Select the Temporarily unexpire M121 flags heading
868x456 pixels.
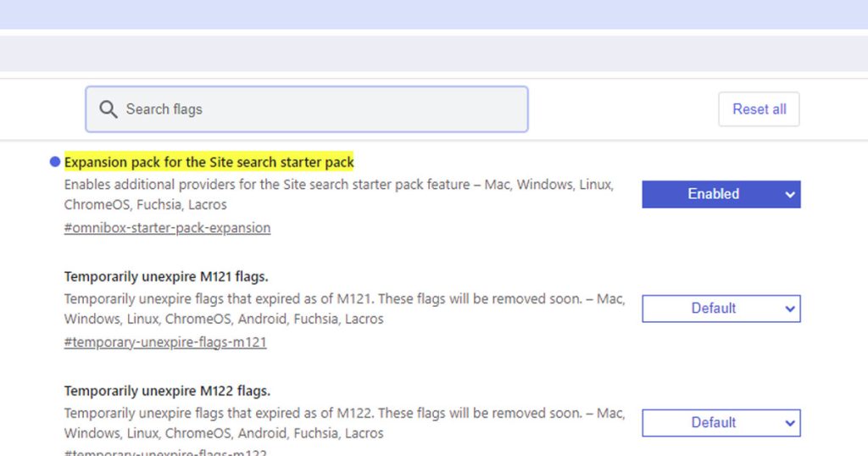pyautogui.click(x=167, y=276)
